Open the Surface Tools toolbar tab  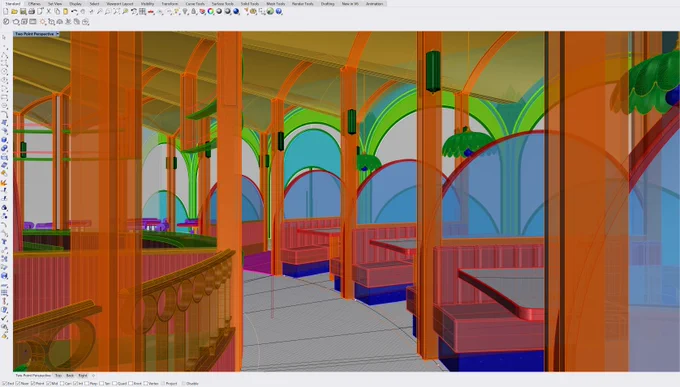point(222,4)
